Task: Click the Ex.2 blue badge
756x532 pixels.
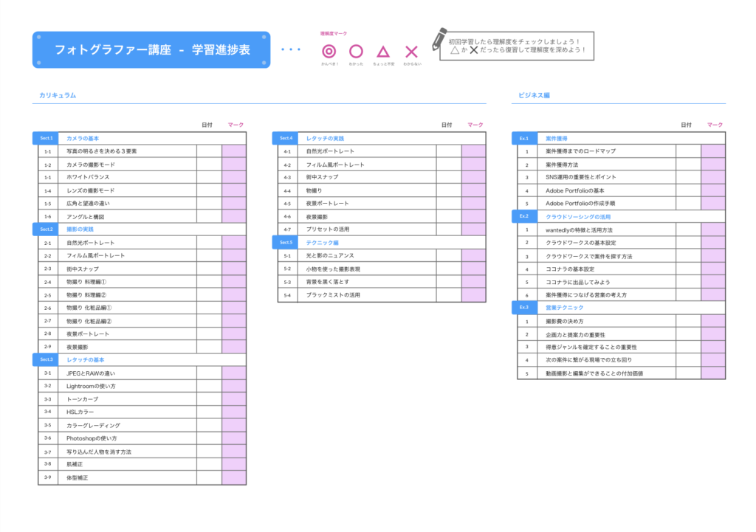Action: tap(524, 216)
